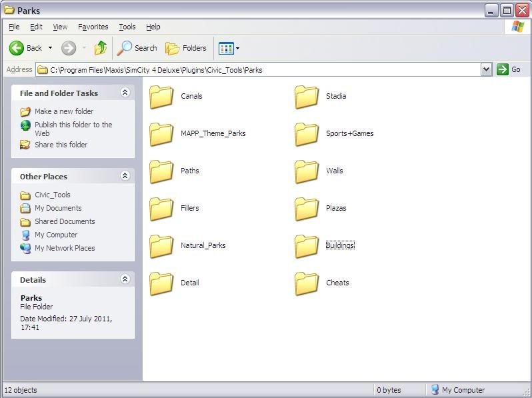Select the Cheats folder icon
Image resolution: width=532 pixels, height=398 pixels.
pos(307,283)
